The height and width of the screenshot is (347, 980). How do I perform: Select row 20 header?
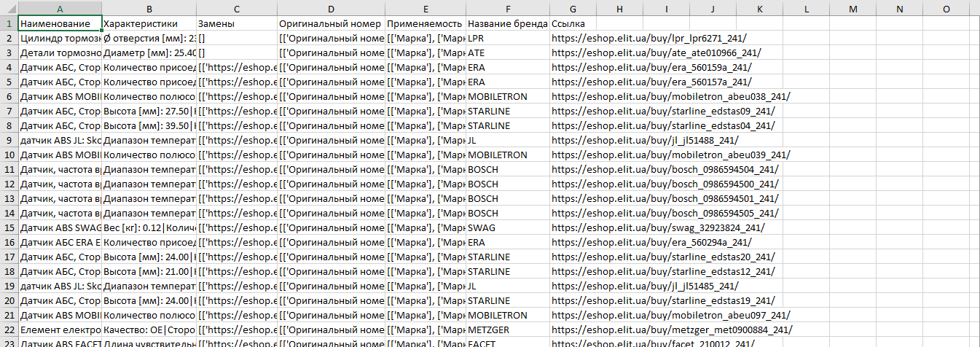click(9, 300)
